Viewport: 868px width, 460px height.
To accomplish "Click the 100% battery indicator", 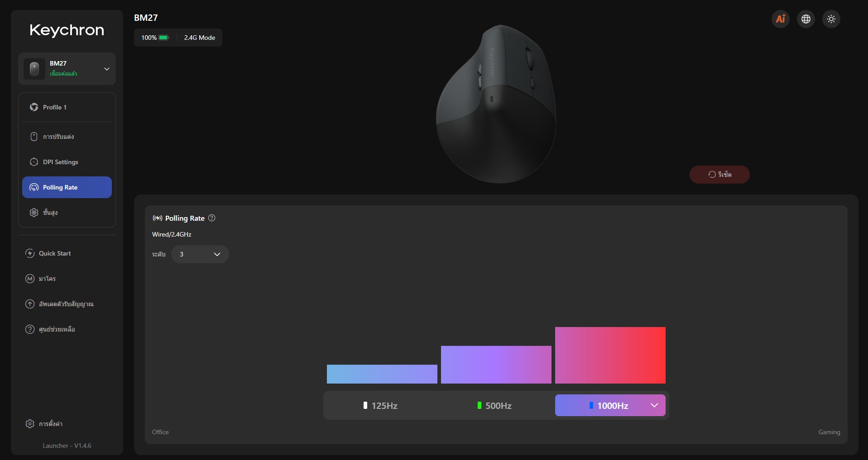I will [x=155, y=38].
